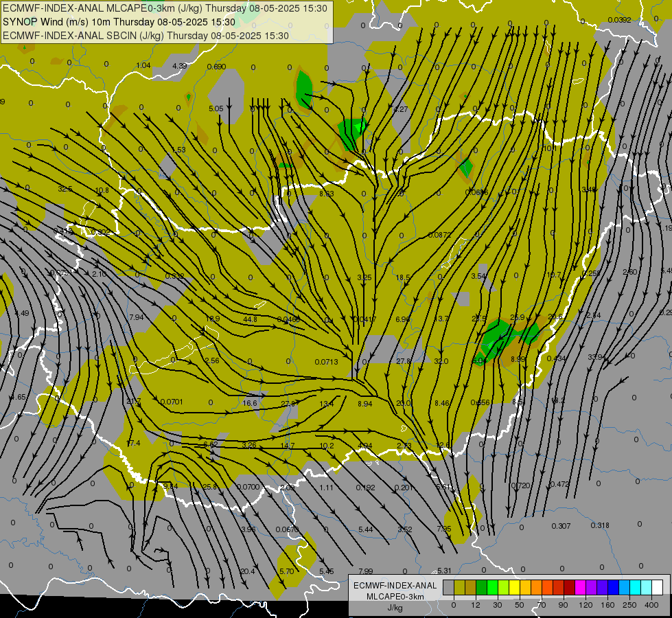Image resolution: width=672 pixels, height=618 pixels.
Task: Click the map value 0.0392
Action: click(619, 20)
